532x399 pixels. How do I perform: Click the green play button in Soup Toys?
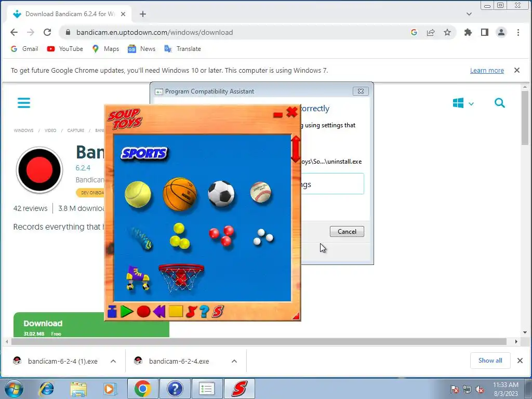coord(127,312)
